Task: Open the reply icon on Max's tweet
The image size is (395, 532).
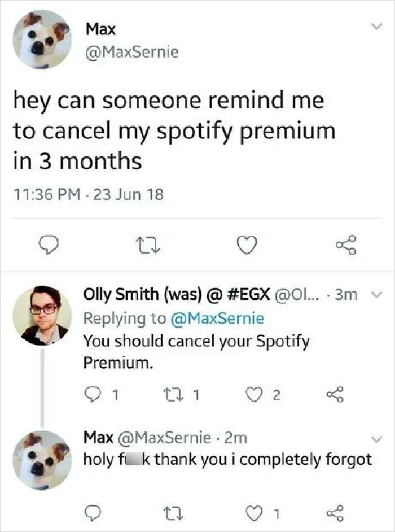Action: point(49,244)
